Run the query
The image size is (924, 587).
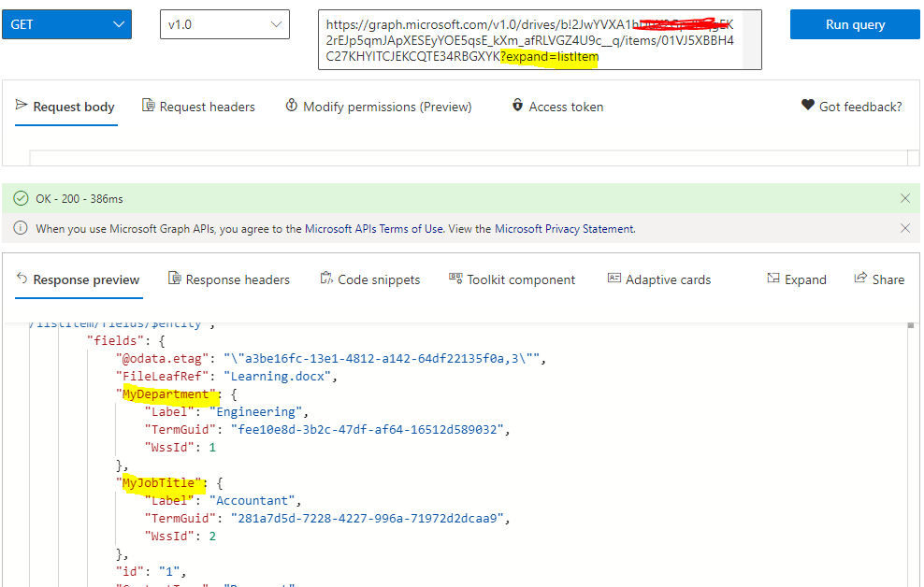coord(855,24)
